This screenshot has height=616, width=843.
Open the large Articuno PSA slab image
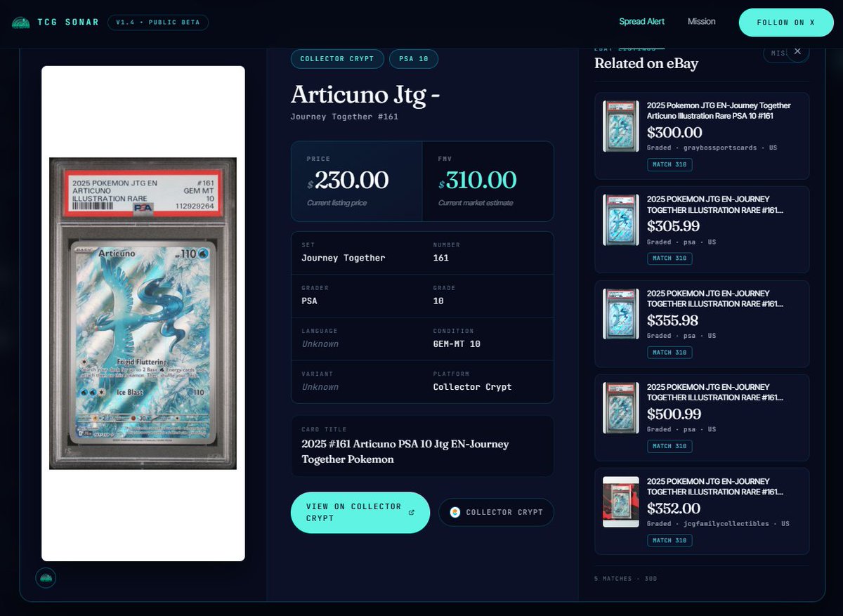click(143, 313)
